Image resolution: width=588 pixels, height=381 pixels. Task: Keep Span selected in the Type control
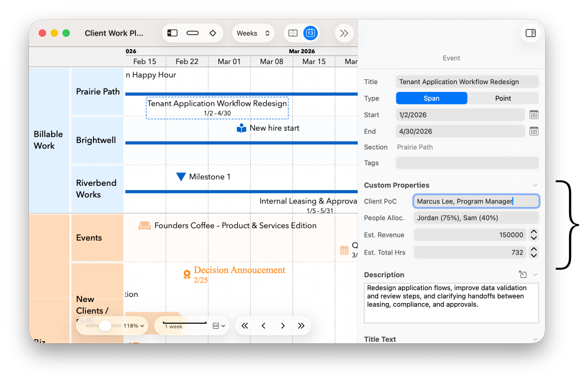431,98
